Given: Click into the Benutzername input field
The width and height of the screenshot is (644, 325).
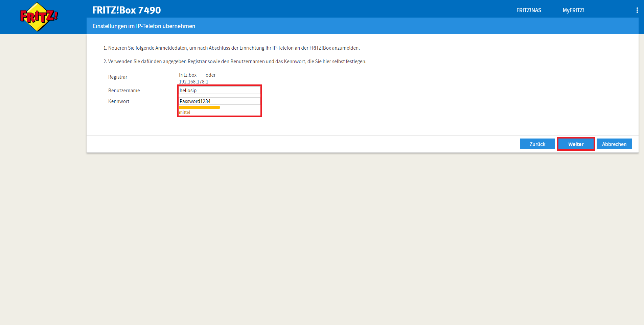Looking at the screenshot, I should 219,91.
